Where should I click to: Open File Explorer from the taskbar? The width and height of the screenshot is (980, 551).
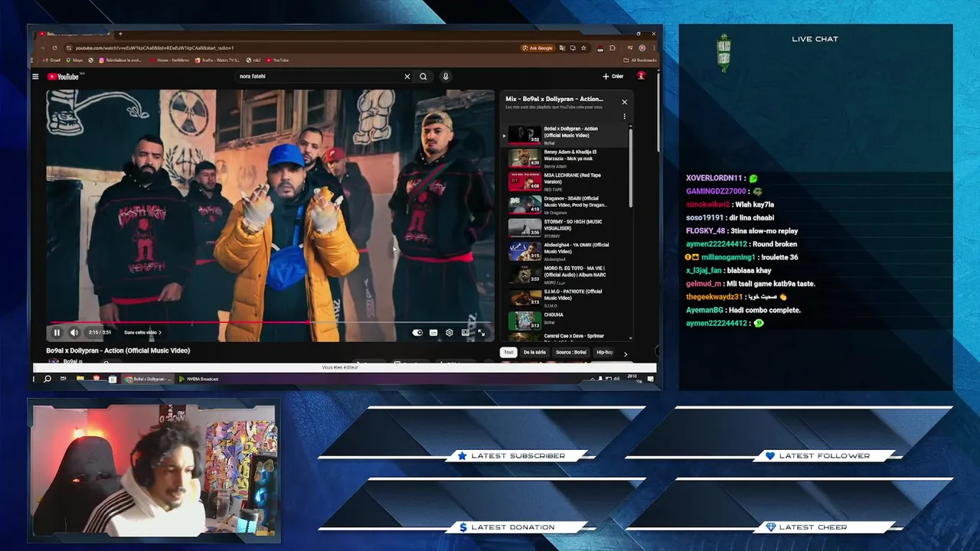click(x=80, y=379)
